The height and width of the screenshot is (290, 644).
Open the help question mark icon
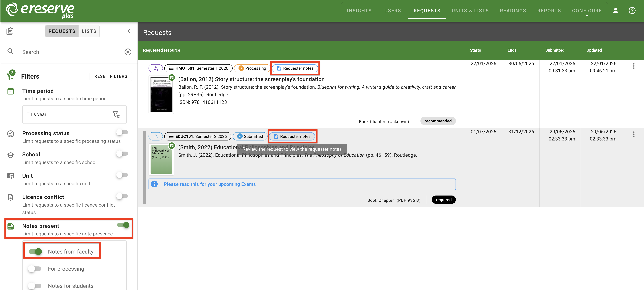[x=632, y=10]
